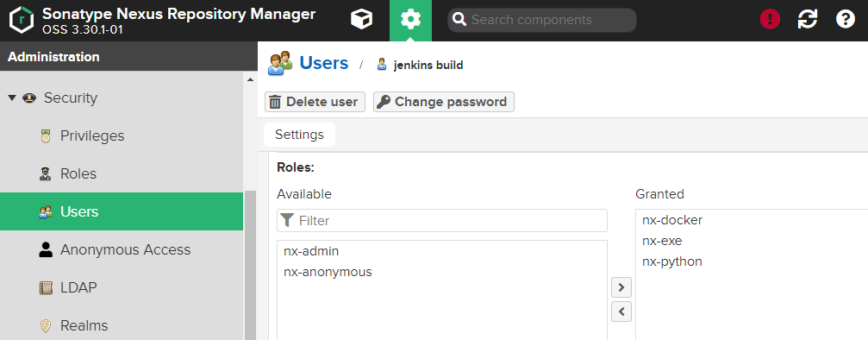
Task: Click the Refresh arrows icon
Action: (x=807, y=20)
